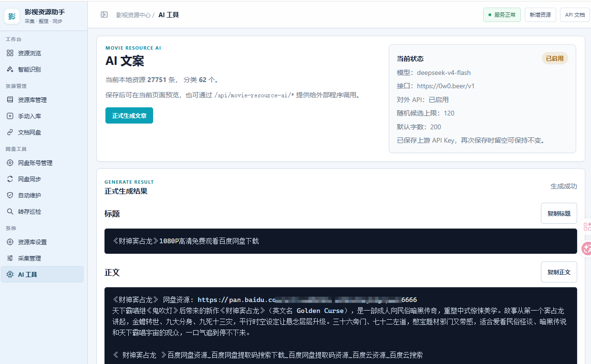Open the API 文档 button
The width and height of the screenshot is (591, 364).
[575, 15]
